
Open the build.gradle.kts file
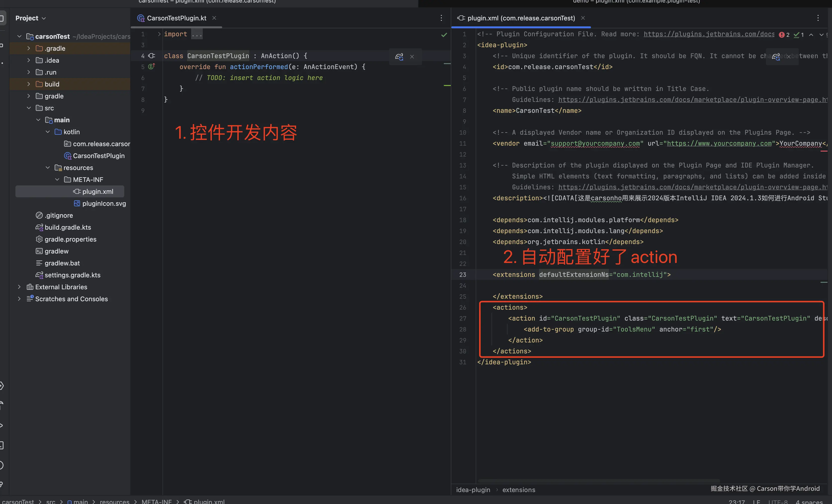(x=68, y=227)
